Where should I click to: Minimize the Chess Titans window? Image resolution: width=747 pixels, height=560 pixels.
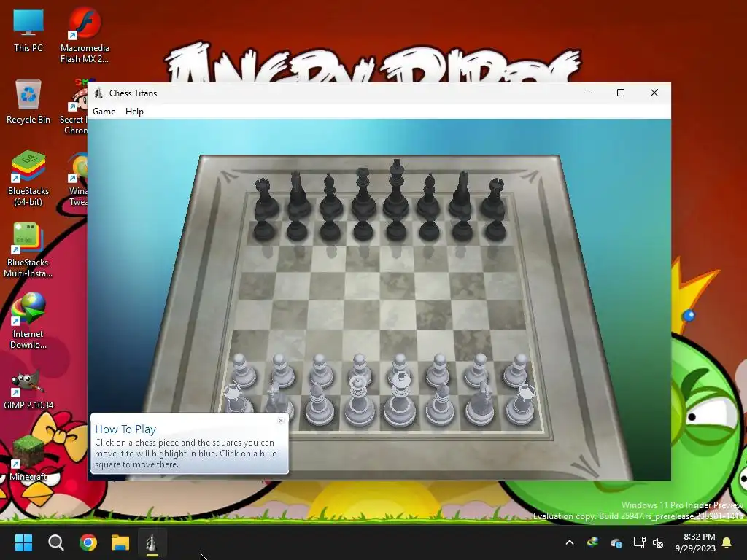point(588,93)
